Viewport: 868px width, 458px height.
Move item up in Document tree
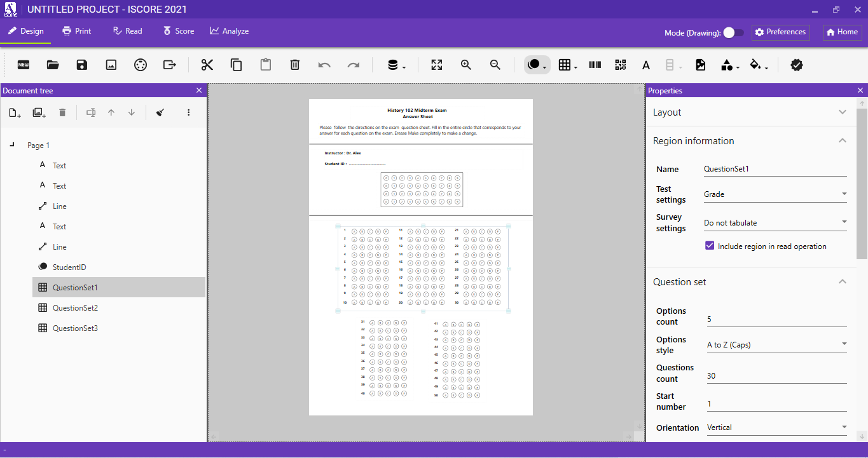[111, 112]
